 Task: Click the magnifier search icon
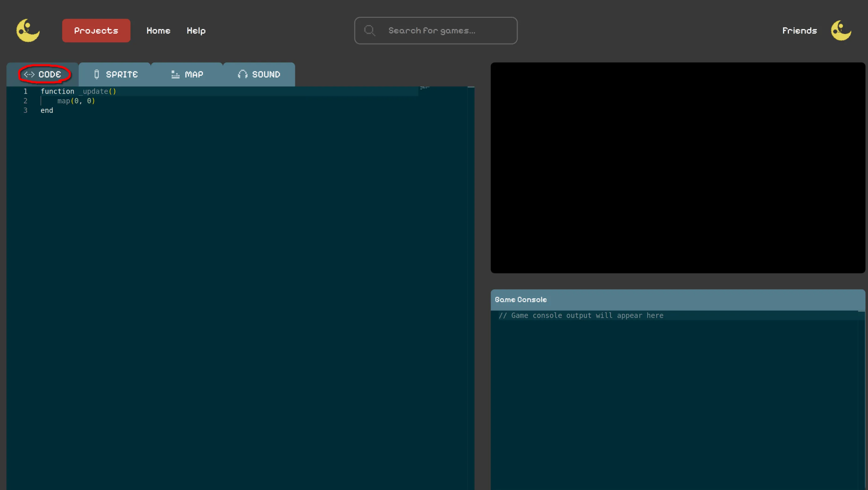click(369, 30)
